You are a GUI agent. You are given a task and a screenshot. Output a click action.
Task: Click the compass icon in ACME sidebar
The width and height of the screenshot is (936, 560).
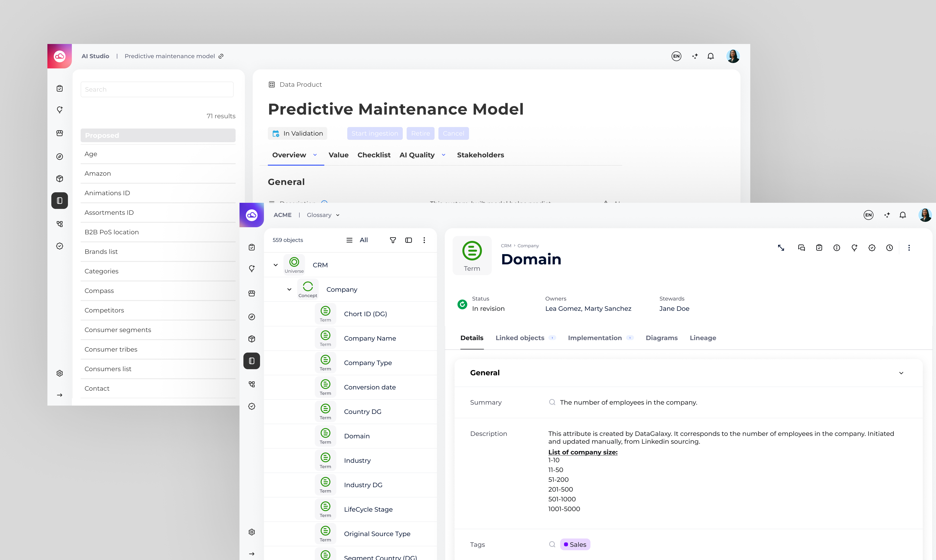tap(252, 317)
